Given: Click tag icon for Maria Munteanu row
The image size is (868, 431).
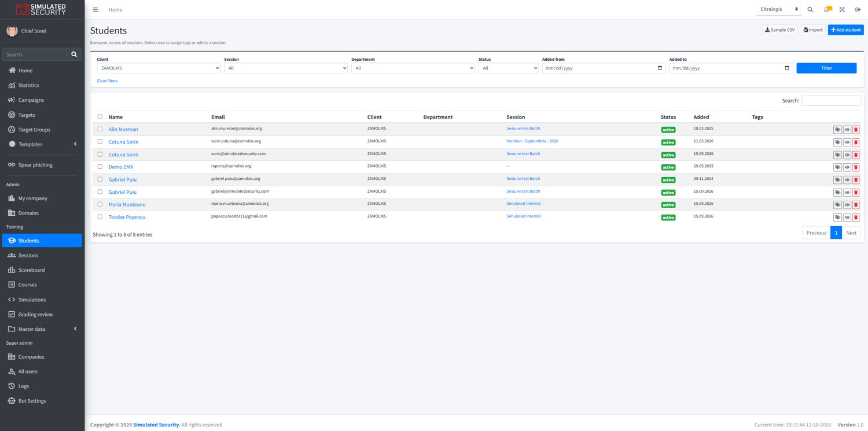Looking at the screenshot, I should pyautogui.click(x=837, y=205).
